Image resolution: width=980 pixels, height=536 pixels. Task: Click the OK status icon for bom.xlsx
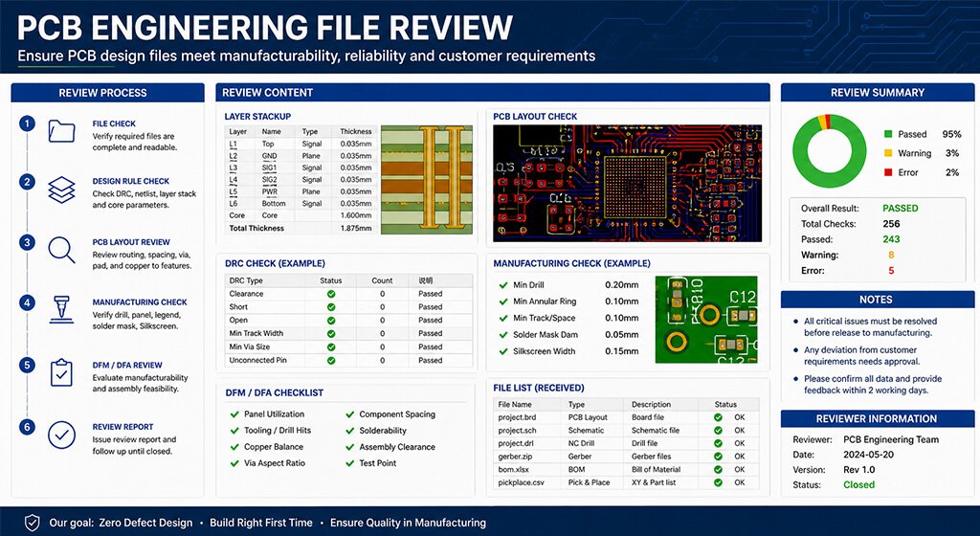coord(718,470)
